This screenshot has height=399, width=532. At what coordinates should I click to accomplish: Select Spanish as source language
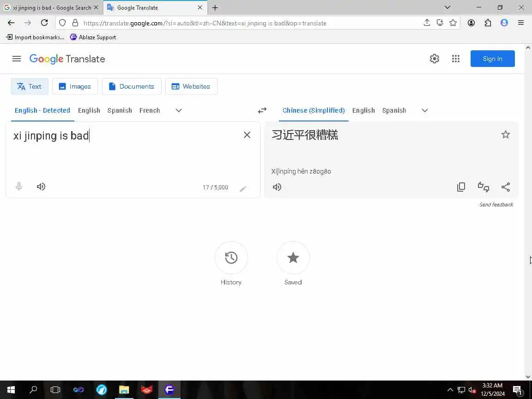point(120,110)
